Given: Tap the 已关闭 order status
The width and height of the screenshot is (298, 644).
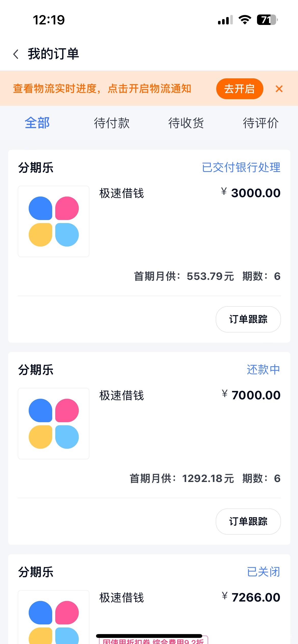Looking at the screenshot, I should coord(263,572).
